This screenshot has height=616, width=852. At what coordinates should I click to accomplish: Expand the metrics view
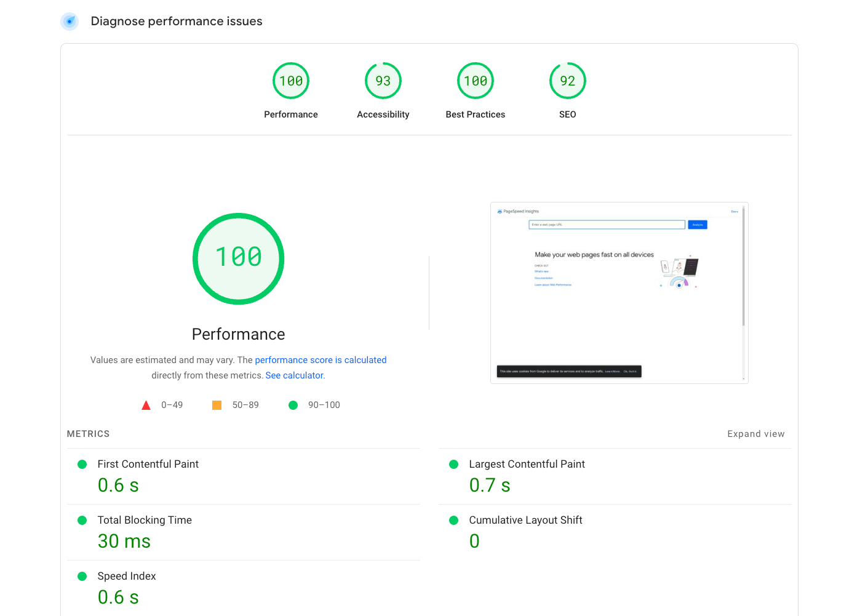coord(756,434)
